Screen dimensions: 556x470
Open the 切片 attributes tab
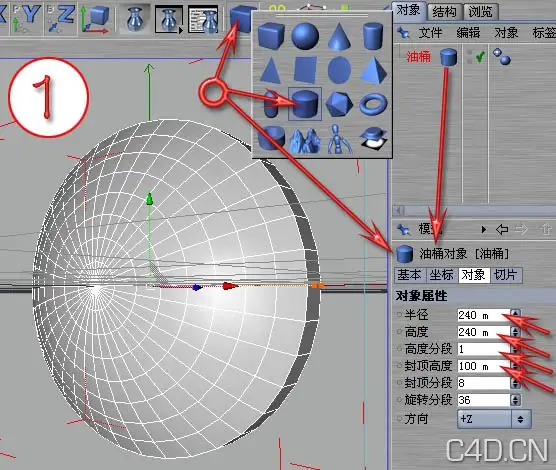[506, 275]
